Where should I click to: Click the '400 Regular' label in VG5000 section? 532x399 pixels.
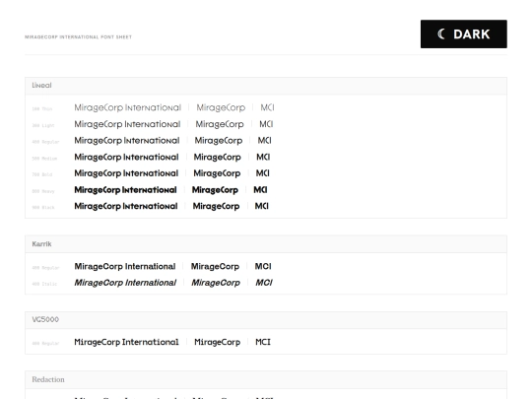[x=45, y=344]
